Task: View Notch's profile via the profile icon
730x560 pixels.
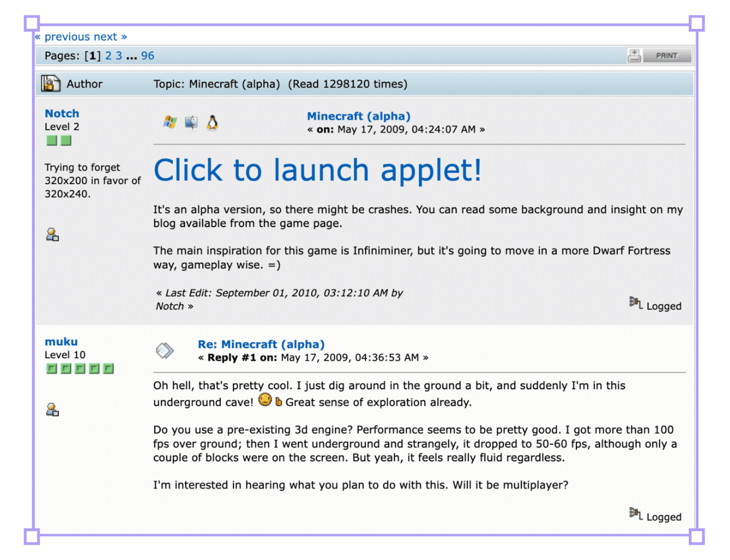Action: tap(53, 235)
